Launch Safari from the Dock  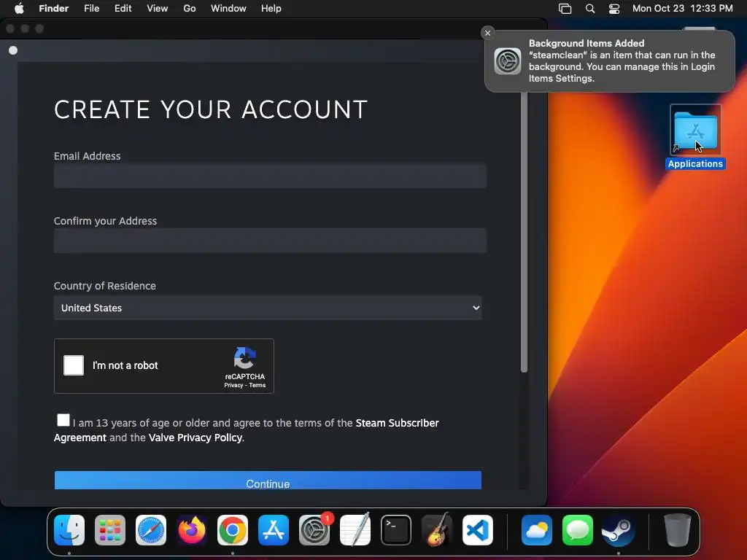click(x=151, y=530)
